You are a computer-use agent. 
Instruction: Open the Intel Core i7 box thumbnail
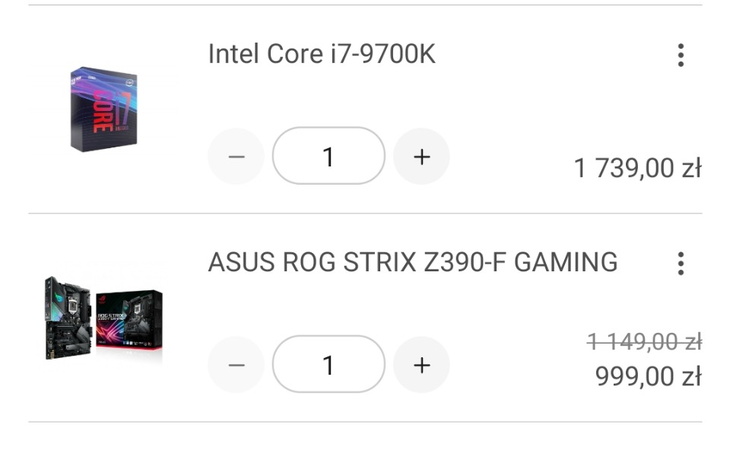tap(103, 110)
